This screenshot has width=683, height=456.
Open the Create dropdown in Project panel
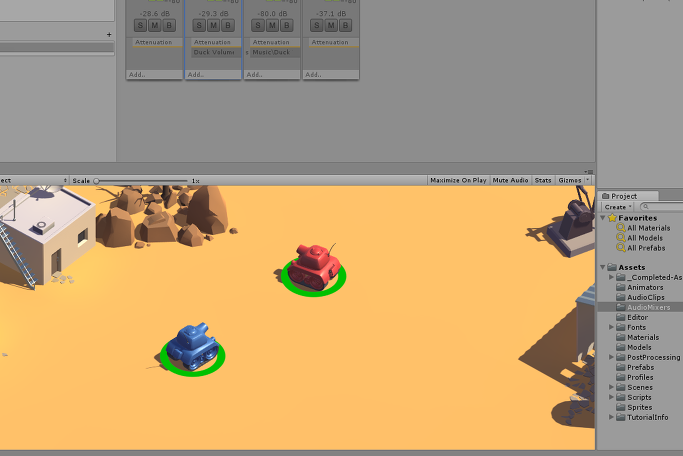pyautogui.click(x=617, y=207)
